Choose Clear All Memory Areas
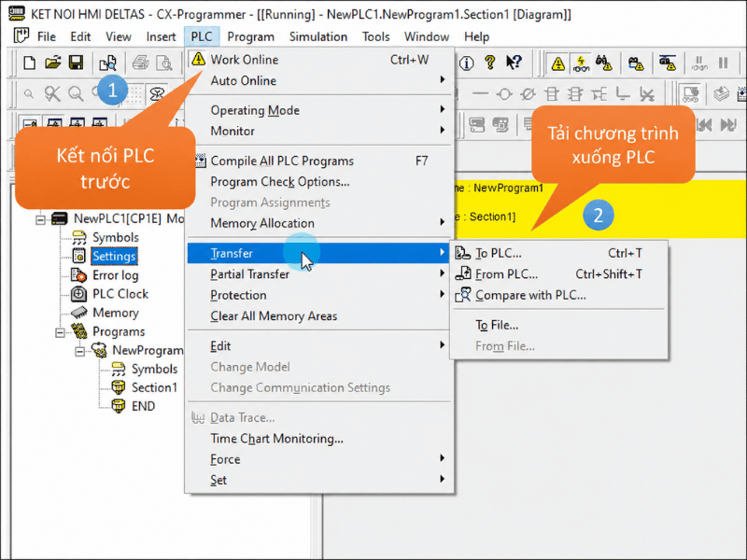Image resolution: width=747 pixels, height=560 pixels. (x=319, y=315)
